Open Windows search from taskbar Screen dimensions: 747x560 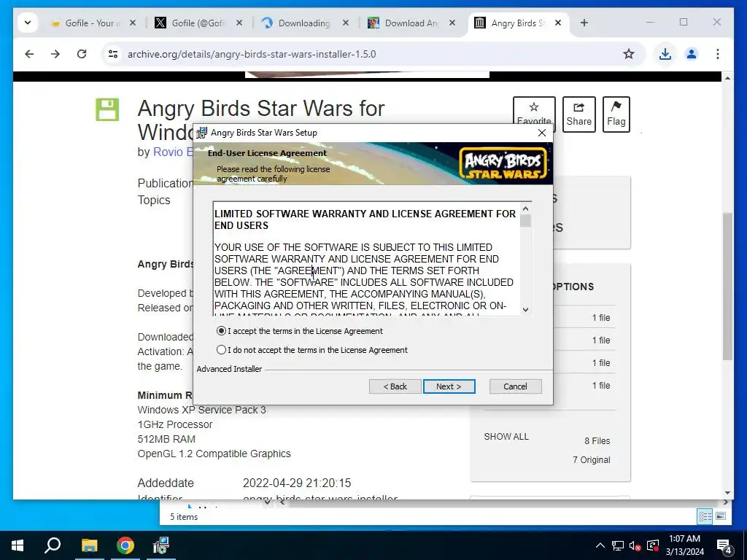(53, 545)
